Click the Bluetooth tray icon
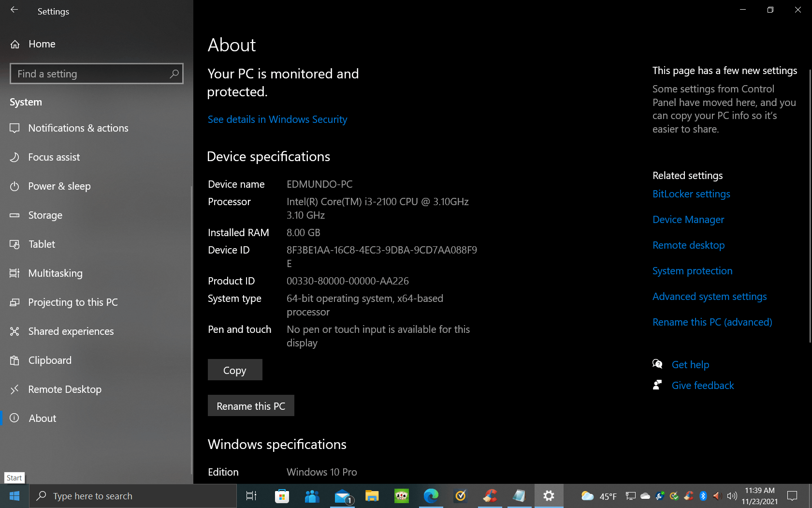The height and width of the screenshot is (508, 812). click(703, 496)
